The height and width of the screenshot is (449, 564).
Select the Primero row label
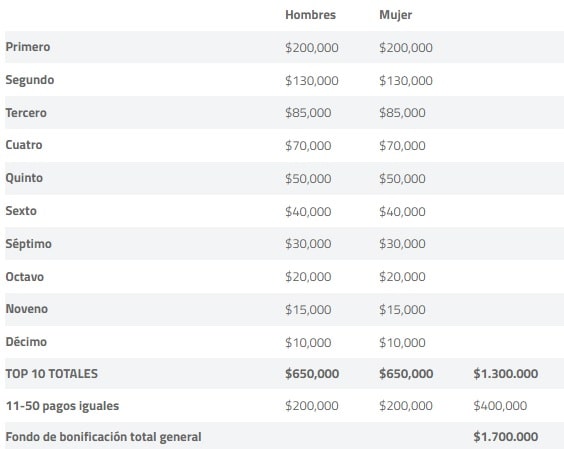[28, 47]
